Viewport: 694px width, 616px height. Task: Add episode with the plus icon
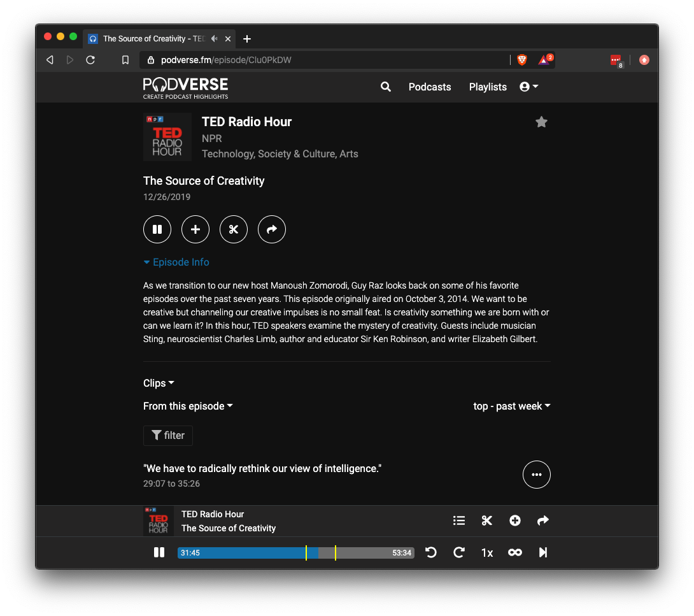point(195,229)
